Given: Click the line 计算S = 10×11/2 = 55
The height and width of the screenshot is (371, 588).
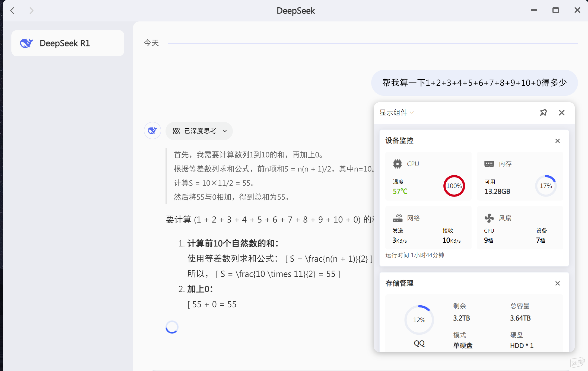Looking at the screenshot, I should pos(214,183).
